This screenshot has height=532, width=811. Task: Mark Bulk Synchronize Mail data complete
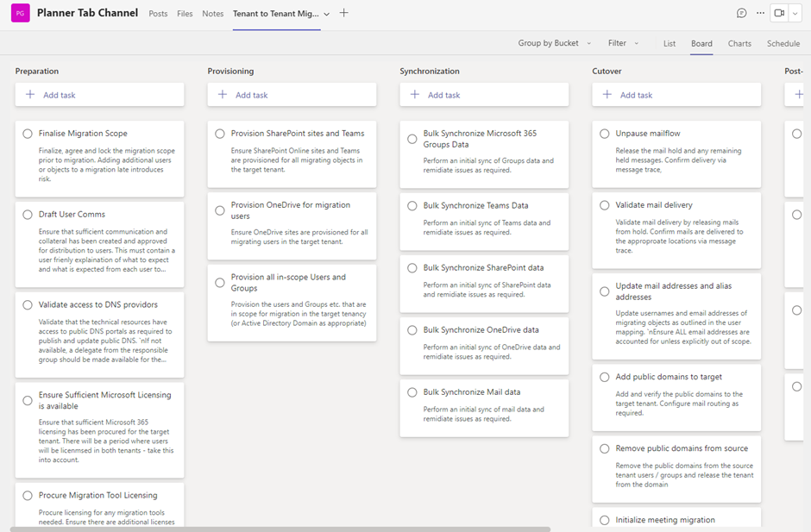pos(412,392)
